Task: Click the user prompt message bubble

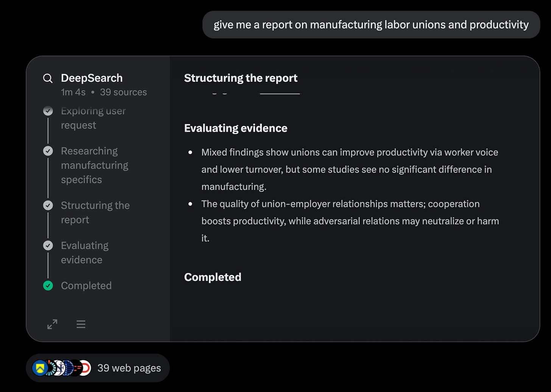Action: 371,25
